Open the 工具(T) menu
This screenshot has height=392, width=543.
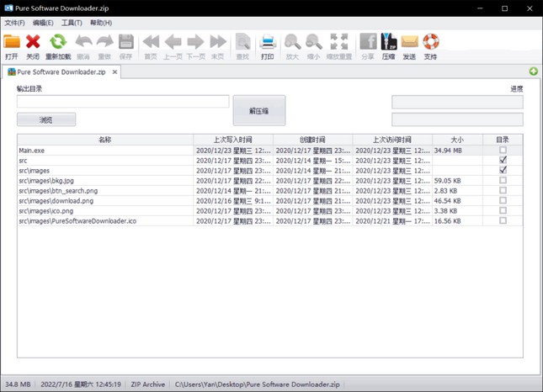(x=72, y=23)
